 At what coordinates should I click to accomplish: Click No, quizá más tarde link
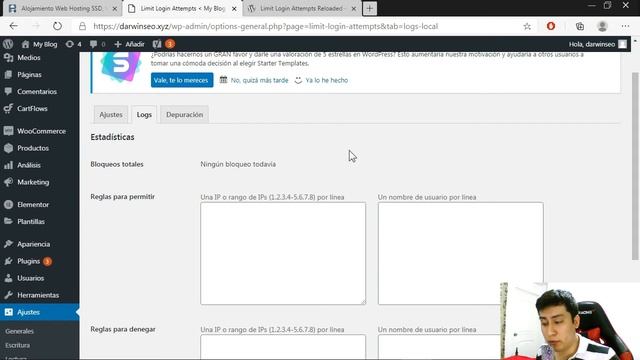pos(259,80)
